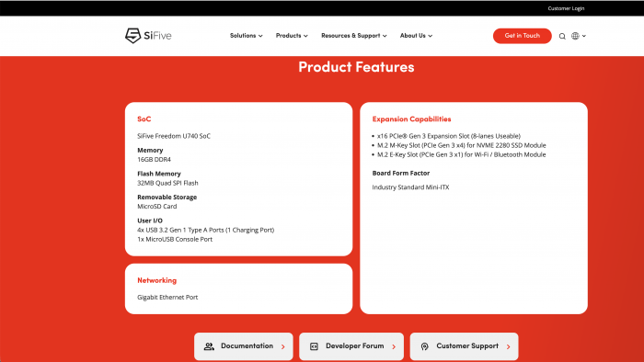Click the Get in Touch button
Viewport: 644px width, 362px height.
point(522,36)
